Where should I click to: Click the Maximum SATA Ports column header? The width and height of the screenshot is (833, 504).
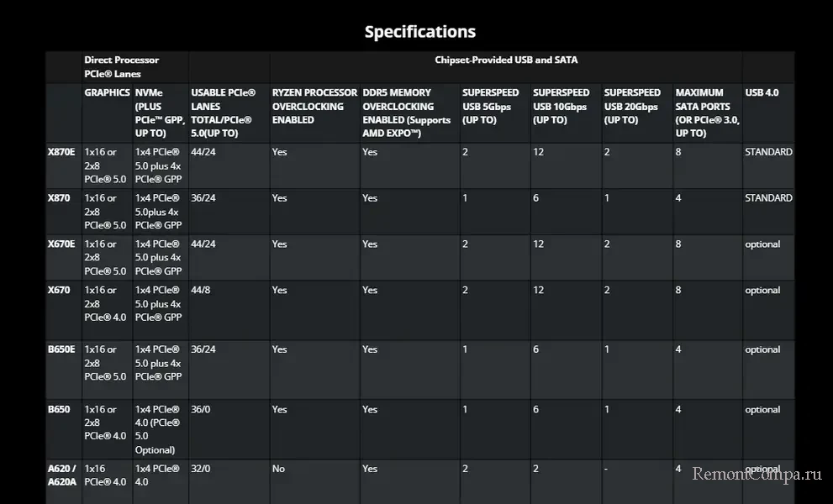(x=706, y=113)
